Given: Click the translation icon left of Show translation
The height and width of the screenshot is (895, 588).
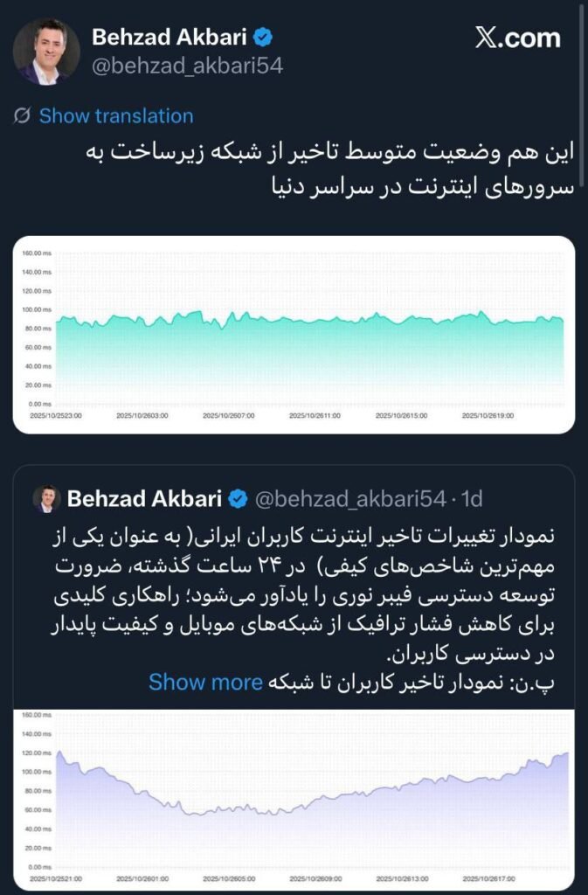Looking at the screenshot, I should (23, 115).
